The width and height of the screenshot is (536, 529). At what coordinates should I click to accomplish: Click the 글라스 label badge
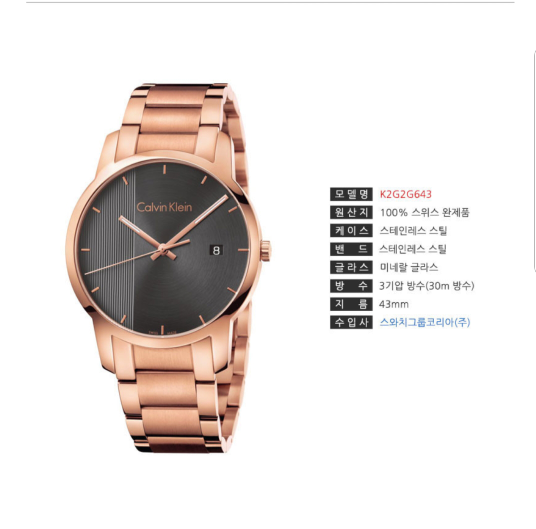pyautogui.click(x=351, y=267)
